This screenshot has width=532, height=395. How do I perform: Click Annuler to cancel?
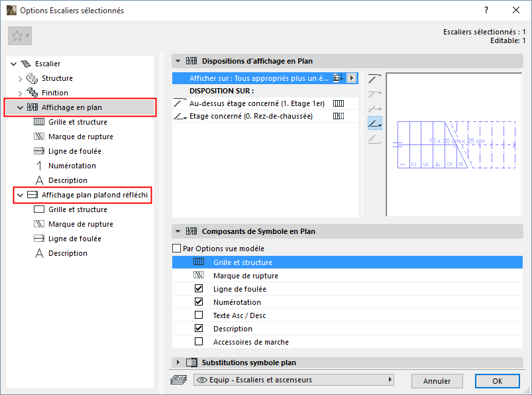[437, 381]
